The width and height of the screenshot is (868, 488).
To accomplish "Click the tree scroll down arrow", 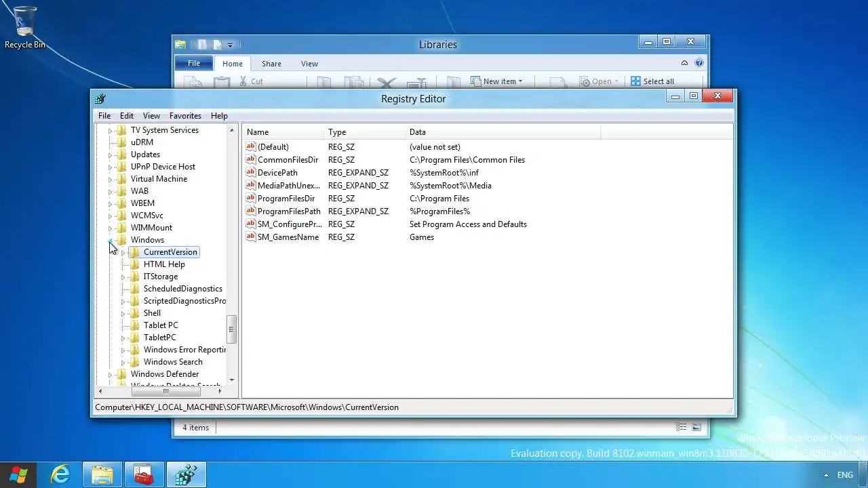I will coord(232,380).
